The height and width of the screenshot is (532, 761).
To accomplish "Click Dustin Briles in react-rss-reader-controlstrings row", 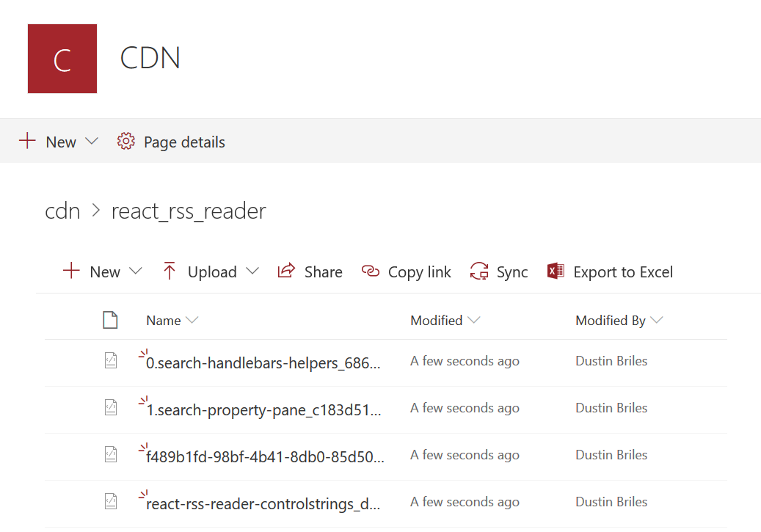I will point(611,502).
